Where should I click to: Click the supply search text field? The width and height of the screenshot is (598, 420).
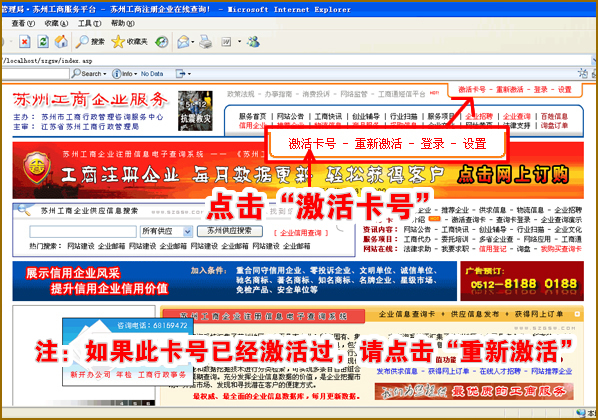pos(83,231)
